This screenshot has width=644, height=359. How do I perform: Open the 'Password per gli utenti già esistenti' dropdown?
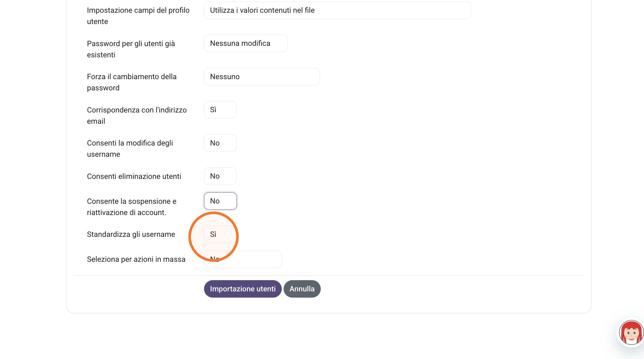[246, 43]
